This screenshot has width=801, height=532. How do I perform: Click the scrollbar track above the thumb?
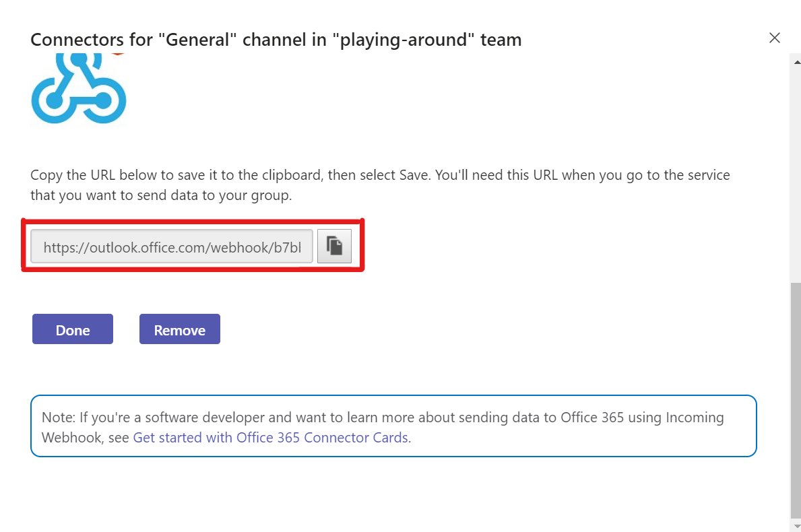point(796,168)
